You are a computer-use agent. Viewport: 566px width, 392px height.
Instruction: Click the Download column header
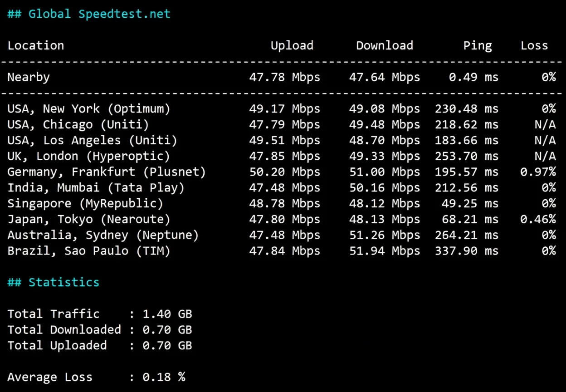coord(384,45)
